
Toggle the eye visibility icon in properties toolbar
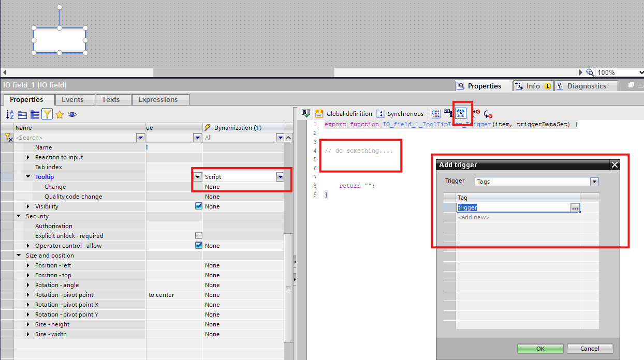point(72,114)
